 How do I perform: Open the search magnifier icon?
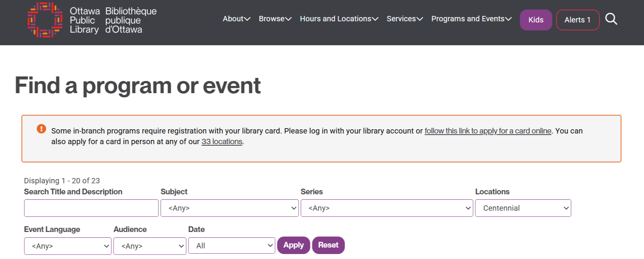coord(611,19)
